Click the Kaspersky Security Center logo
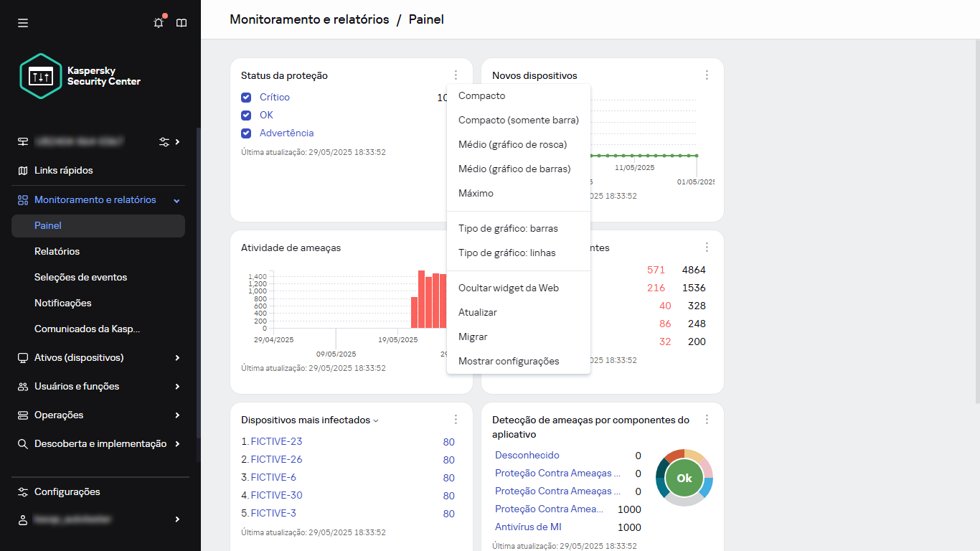Image resolution: width=980 pixels, height=551 pixels. click(x=80, y=76)
